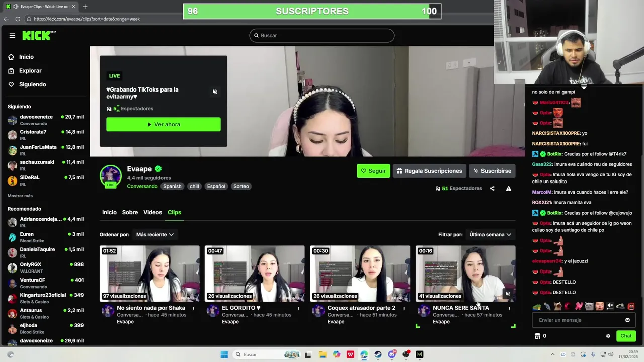Open Explorar in the sidebar
Screen dimensions: 644x362
coord(25,71)
